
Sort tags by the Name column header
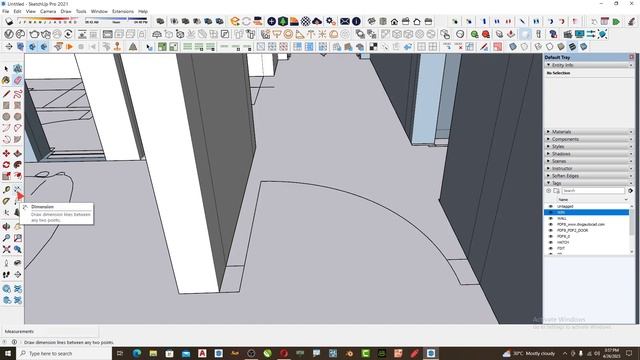[593, 200]
